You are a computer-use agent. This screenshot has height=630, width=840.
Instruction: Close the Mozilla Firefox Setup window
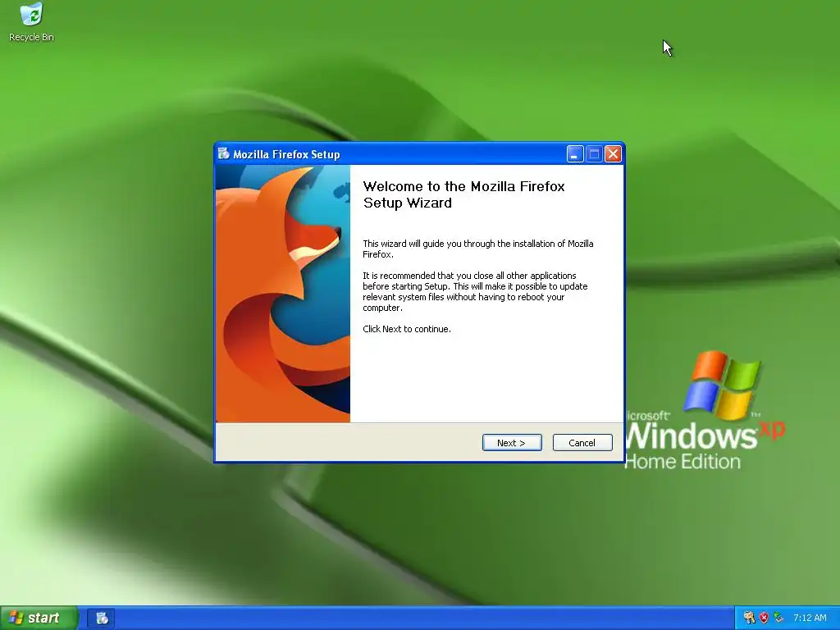[x=613, y=154]
